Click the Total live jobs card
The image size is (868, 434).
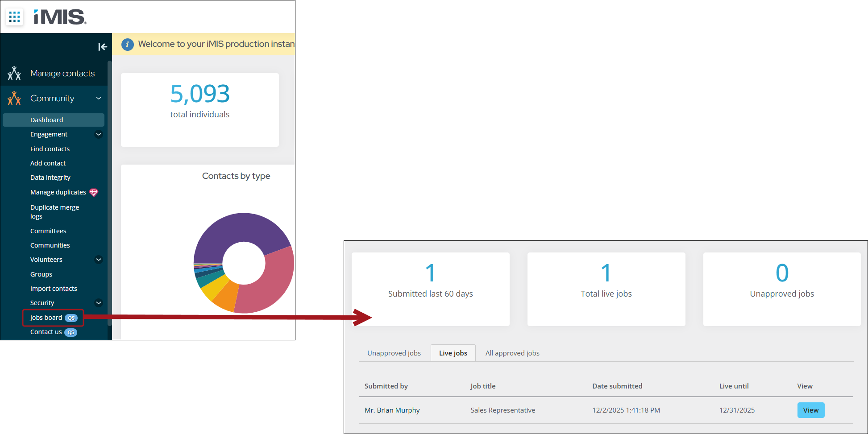coord(606,289)
